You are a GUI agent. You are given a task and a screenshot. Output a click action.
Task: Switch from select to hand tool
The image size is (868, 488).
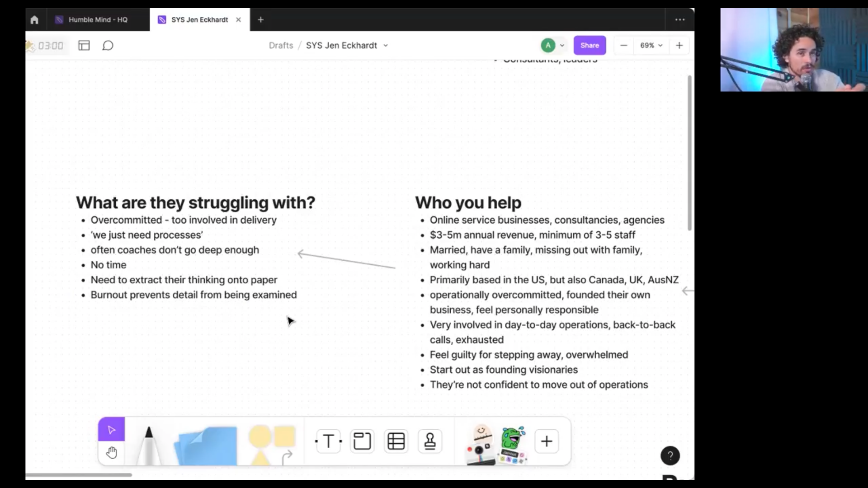pos(112,453)
